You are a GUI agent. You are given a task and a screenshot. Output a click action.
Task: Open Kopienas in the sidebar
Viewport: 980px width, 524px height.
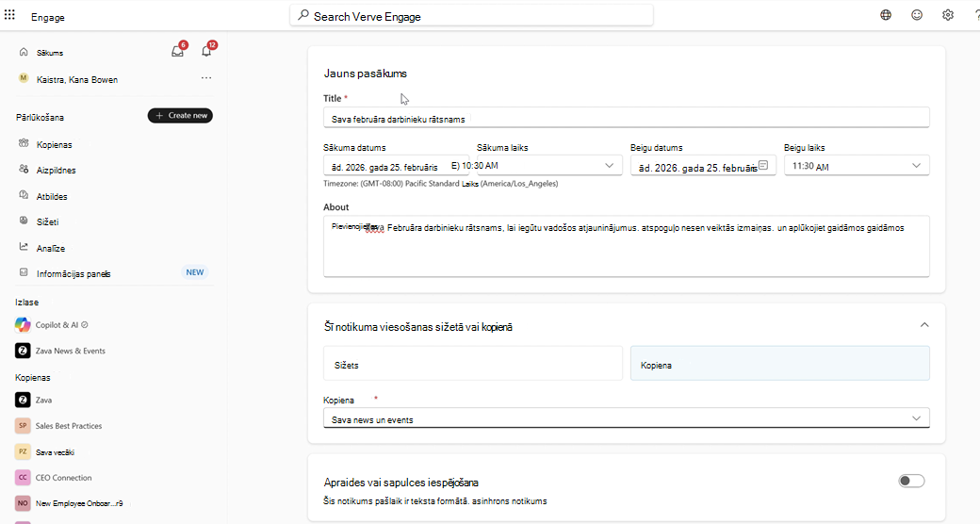click(x=55, y=144)
